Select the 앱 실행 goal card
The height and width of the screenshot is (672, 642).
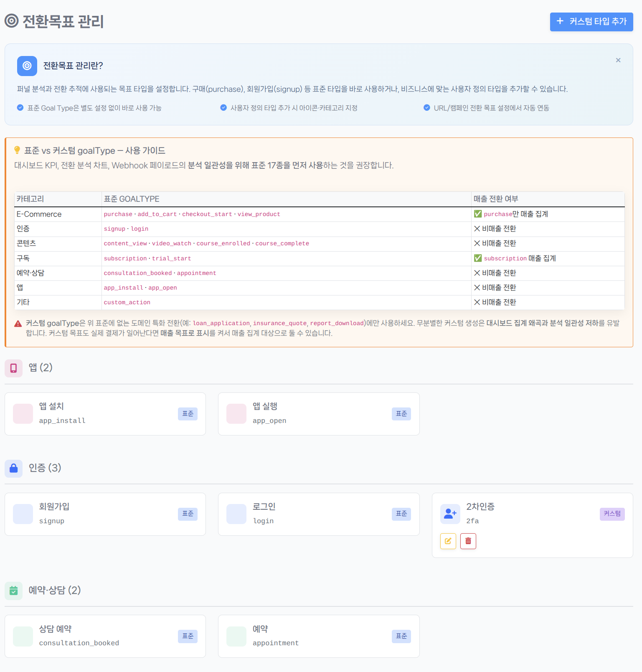click(319, 414)
